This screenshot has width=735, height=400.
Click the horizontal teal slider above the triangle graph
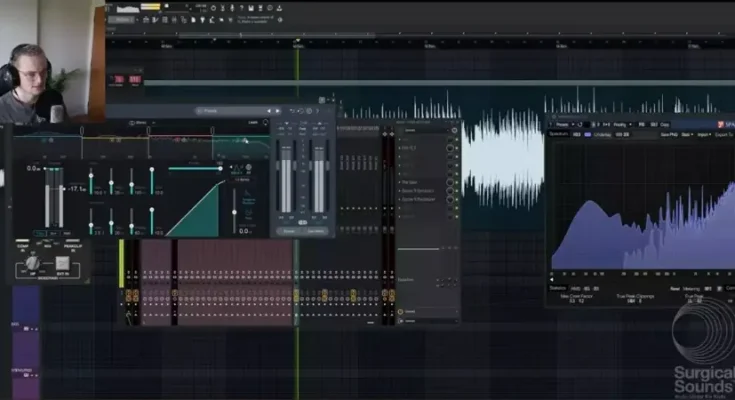click(x=196, y=168)
